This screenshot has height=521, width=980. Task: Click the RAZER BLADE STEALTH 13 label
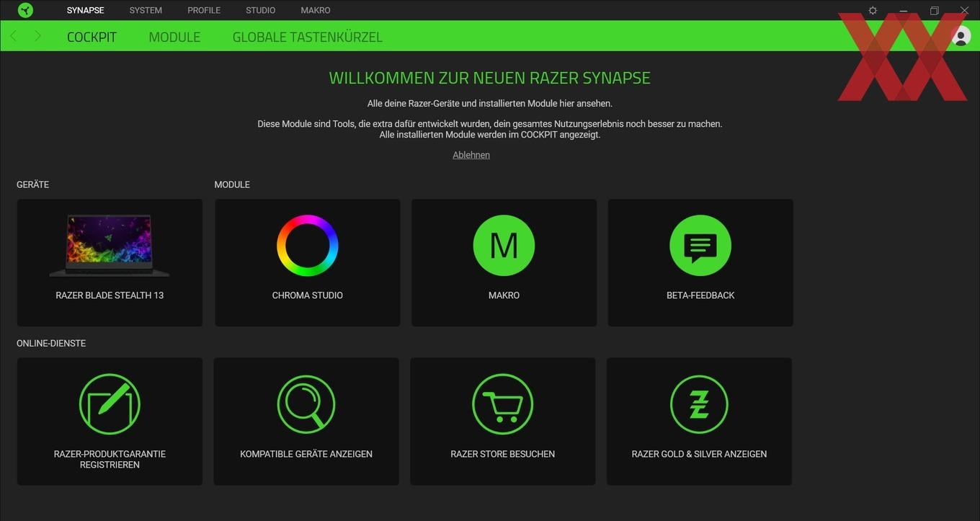coord(110,295)
